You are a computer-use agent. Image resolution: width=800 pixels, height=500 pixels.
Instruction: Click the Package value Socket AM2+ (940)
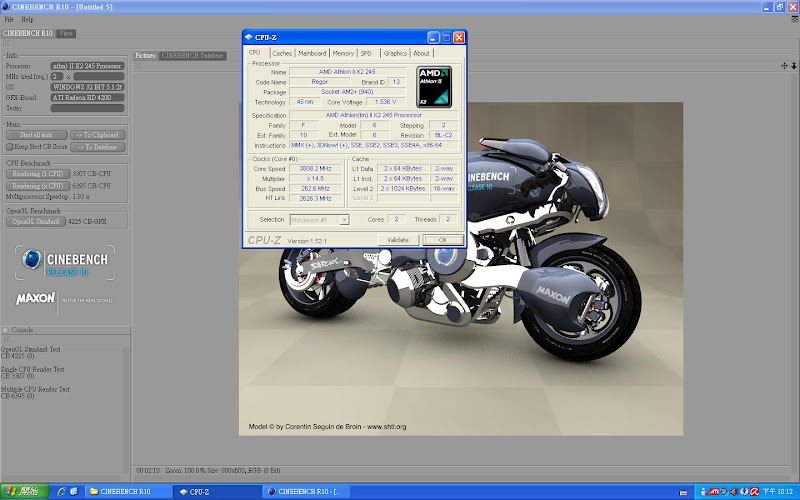tap(347, 92)
